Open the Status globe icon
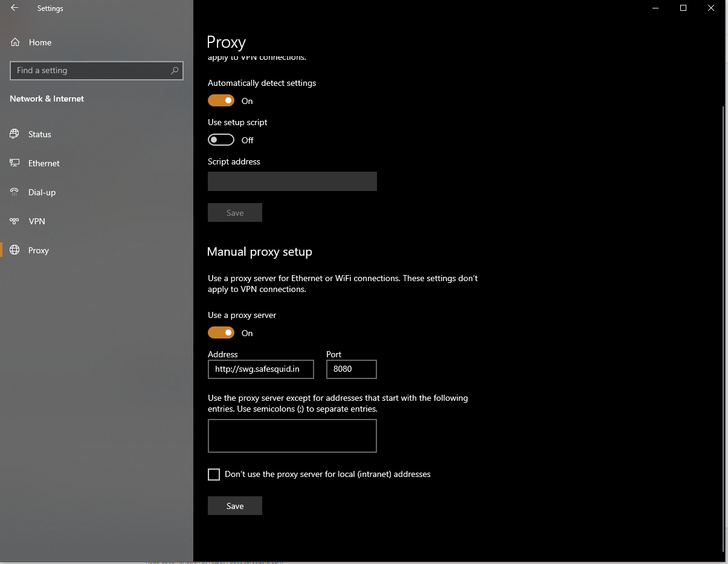This screenshot has height=564, width=728. point(15,134)
